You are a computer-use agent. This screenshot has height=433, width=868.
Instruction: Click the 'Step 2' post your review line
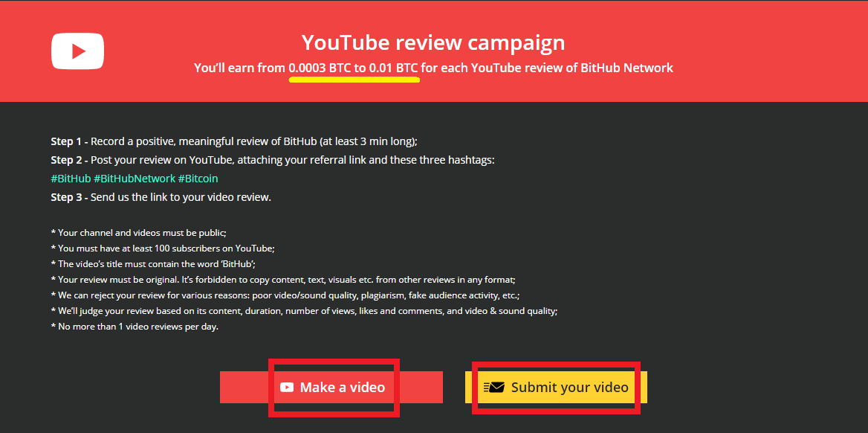(x=272, y=160)
